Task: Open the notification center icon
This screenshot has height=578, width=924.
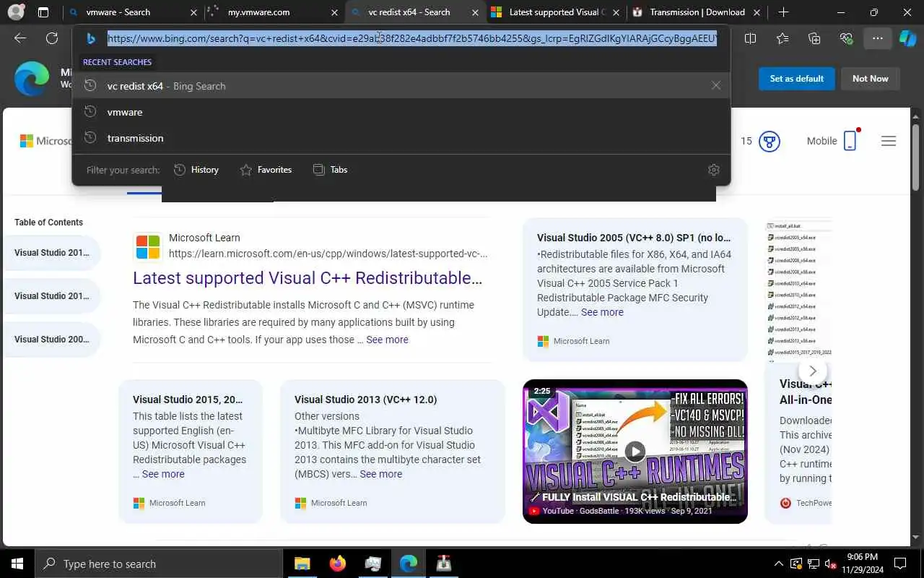Action: pos(900,564)
